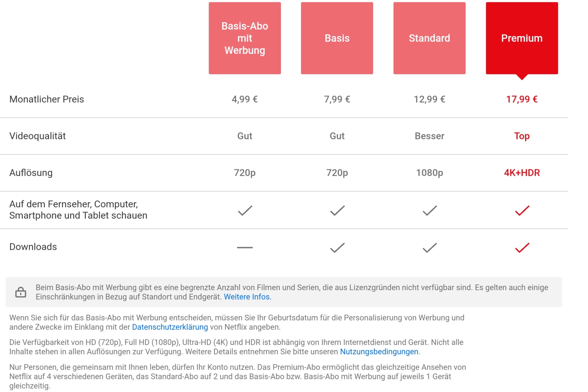This screenshot has height=392, width=588.
Task: Click the Downloads dash under Basis-Abo mit Werbung
Action: pyautogui.click(x=245, y=248)
